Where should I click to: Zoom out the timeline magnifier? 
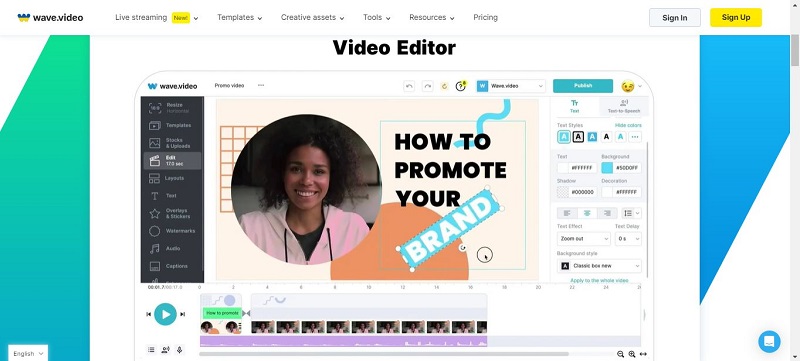coord(620,354)
